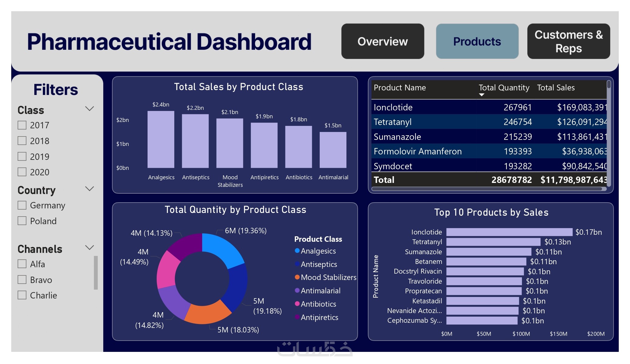Switch to the Overview page
This screenshot has height=364, width=630.
(383, 41)
